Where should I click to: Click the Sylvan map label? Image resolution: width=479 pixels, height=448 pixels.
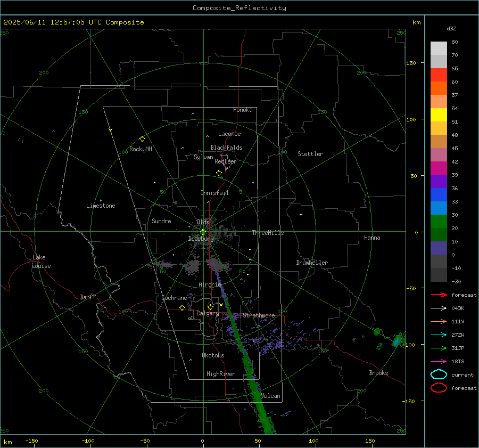pyautogui.click(x=203, y=157)
